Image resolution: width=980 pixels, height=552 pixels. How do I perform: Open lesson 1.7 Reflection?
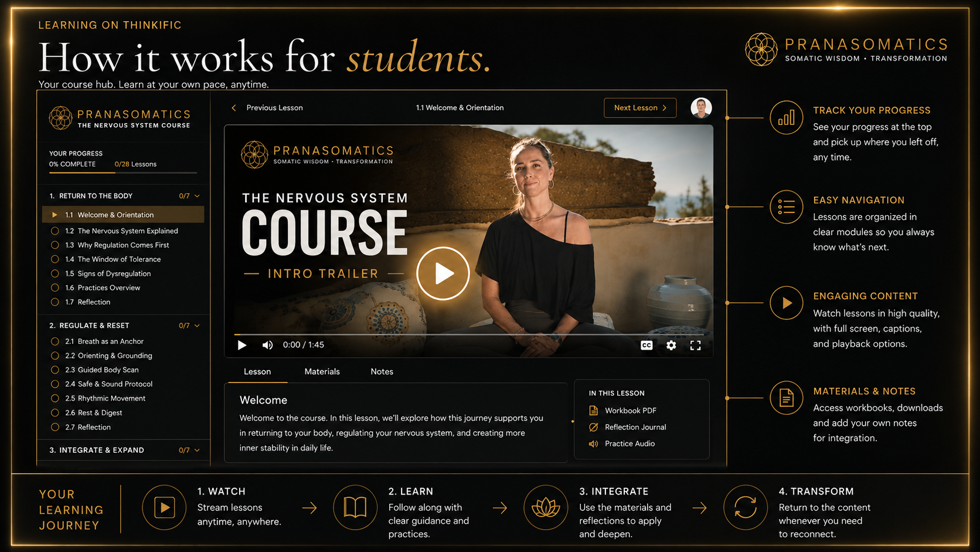tap(94, 302)
